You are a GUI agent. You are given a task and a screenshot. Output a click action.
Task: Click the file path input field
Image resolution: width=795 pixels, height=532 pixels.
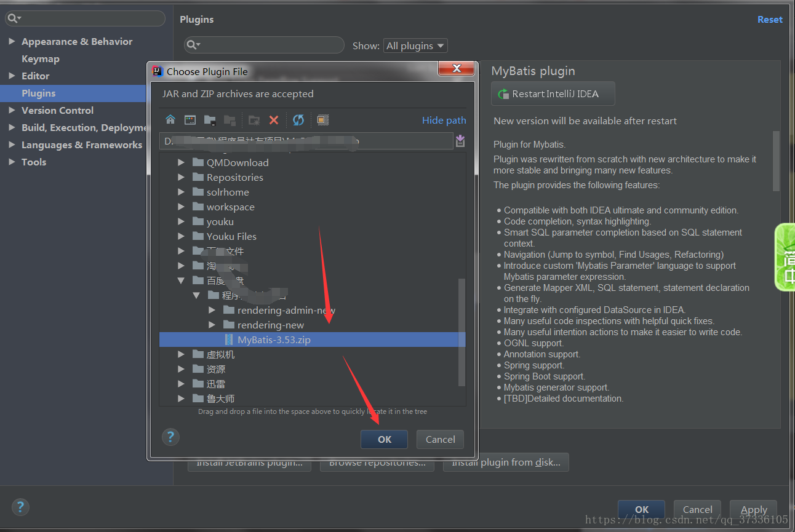click(x=306, y=141)
